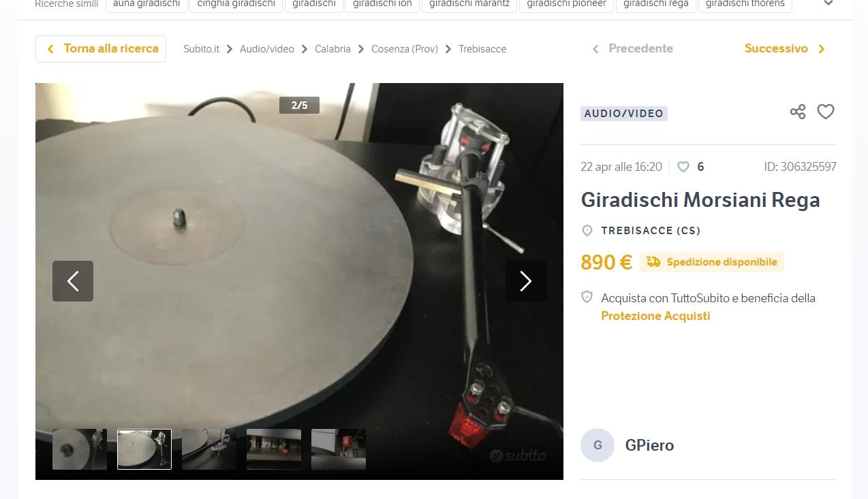Go to Successivo listing

tap(785, 48)
